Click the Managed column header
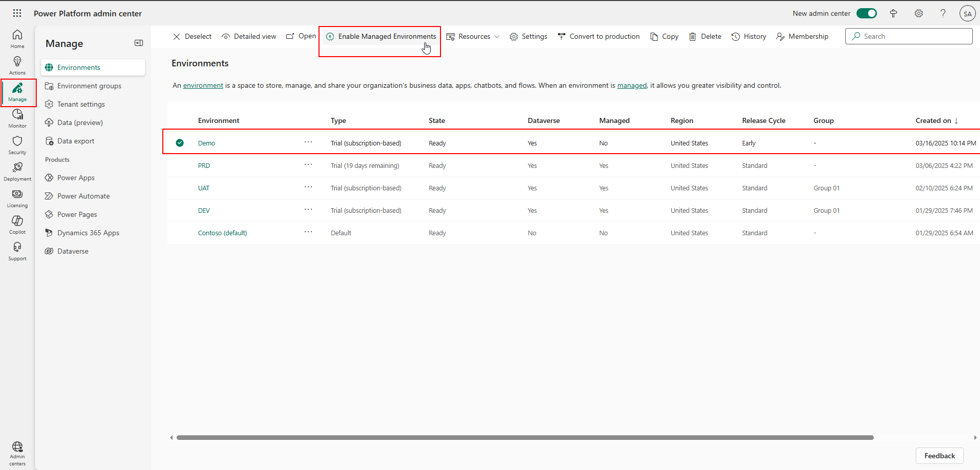Screen dimensions: 980x470 [615, 120]
